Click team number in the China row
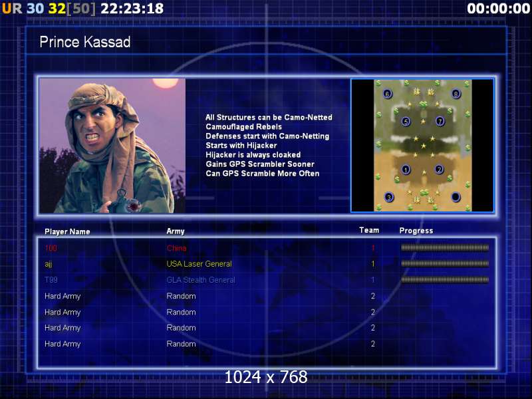 pos(373,248)
